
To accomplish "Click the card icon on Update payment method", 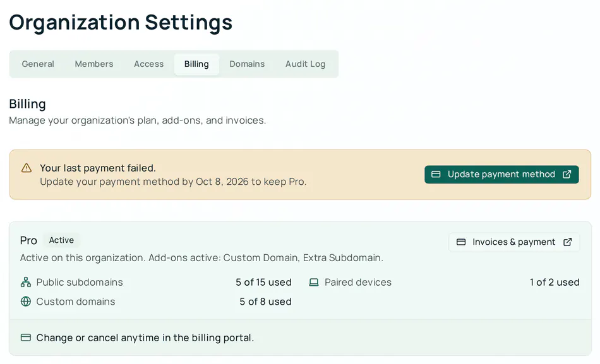I will pos(436,174).
